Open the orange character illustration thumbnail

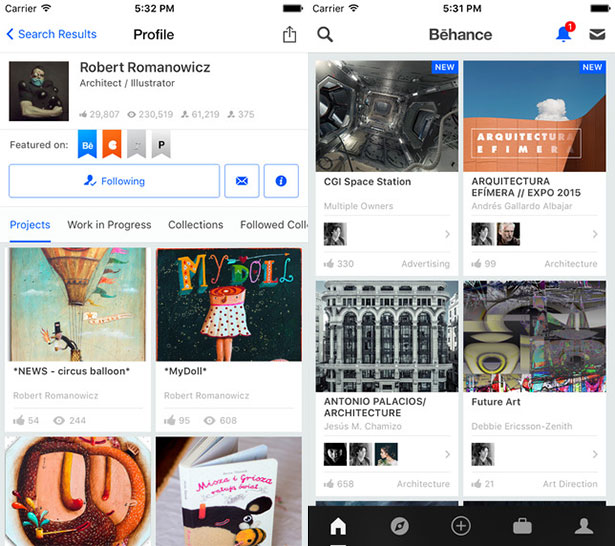pyautogui.click(x=78, y=491)
